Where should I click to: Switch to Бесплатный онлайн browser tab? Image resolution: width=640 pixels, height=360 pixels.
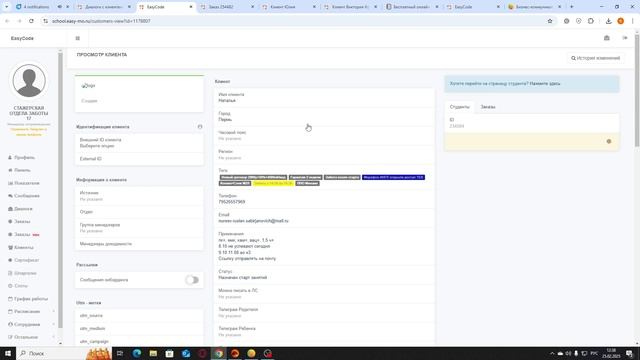[412, 7]
